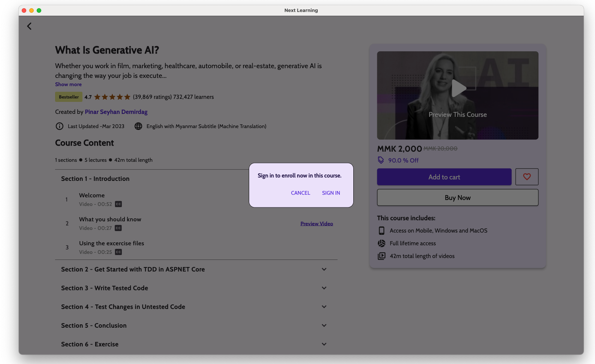Click the discount tag icon
595x364 pixels.
coord(381,160)
